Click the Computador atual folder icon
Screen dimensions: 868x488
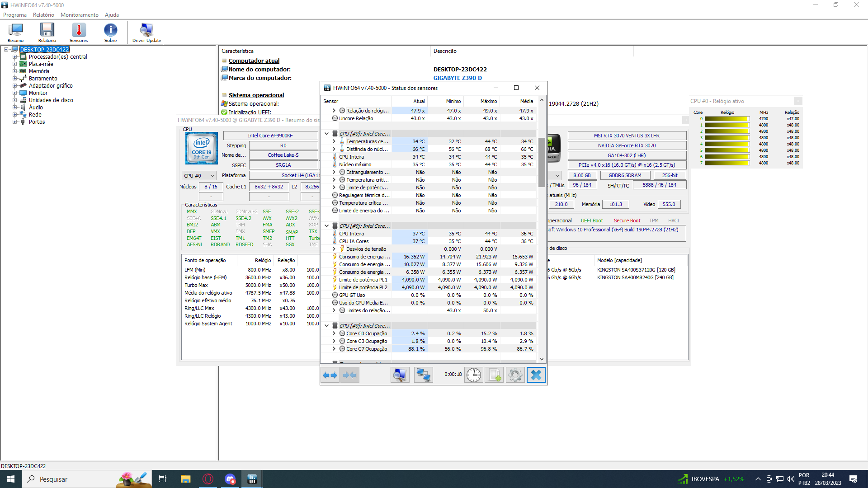(x=224, y=61)
